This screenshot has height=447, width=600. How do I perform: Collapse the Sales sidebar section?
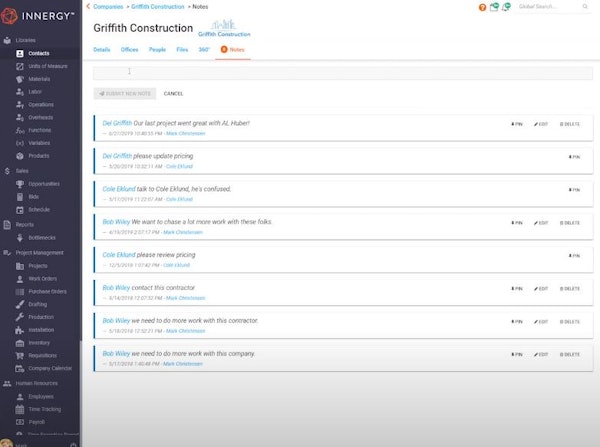[x=22, y=171]
